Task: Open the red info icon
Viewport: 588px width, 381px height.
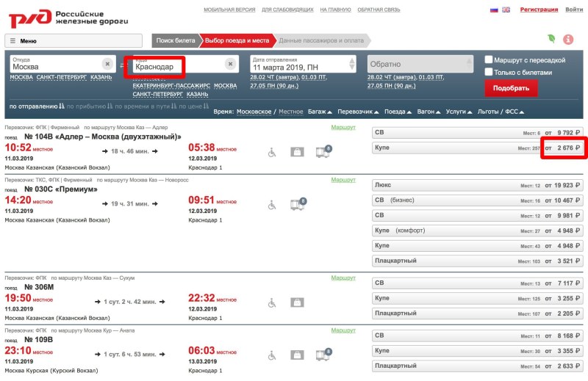Action: pos(568,39)
